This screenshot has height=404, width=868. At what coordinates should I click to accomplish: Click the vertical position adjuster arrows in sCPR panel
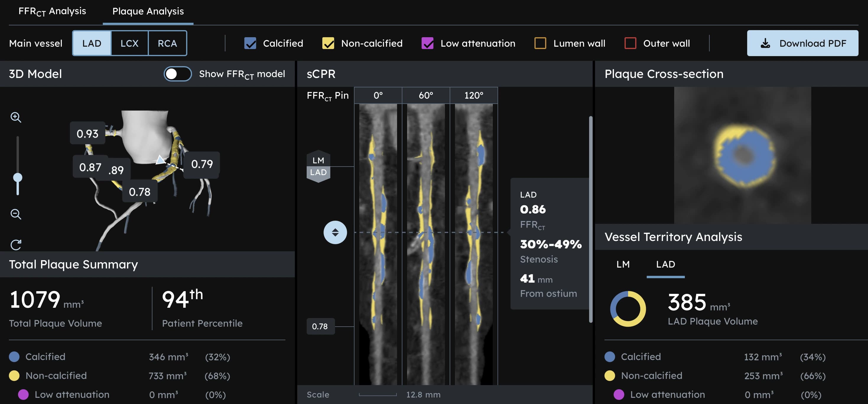[x=335, y=232]
